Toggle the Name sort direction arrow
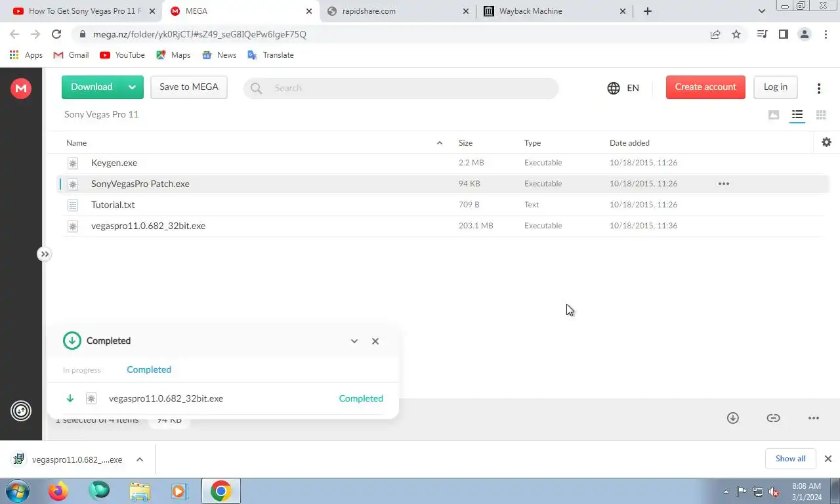 click(440, 143)
